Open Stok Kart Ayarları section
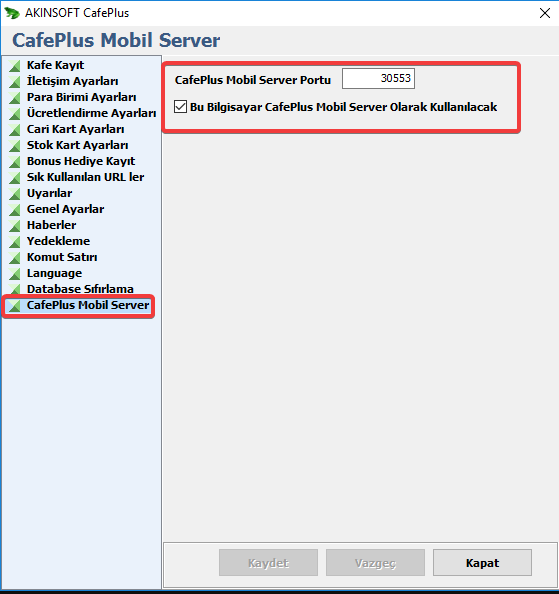Viewport: 559px width, 594px height. [77, 145]
